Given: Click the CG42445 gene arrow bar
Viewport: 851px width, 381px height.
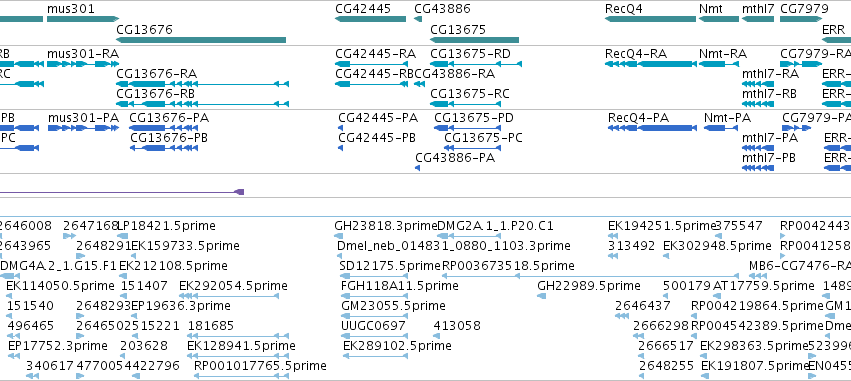Looking at the screenshot, I should coord(371,19).
